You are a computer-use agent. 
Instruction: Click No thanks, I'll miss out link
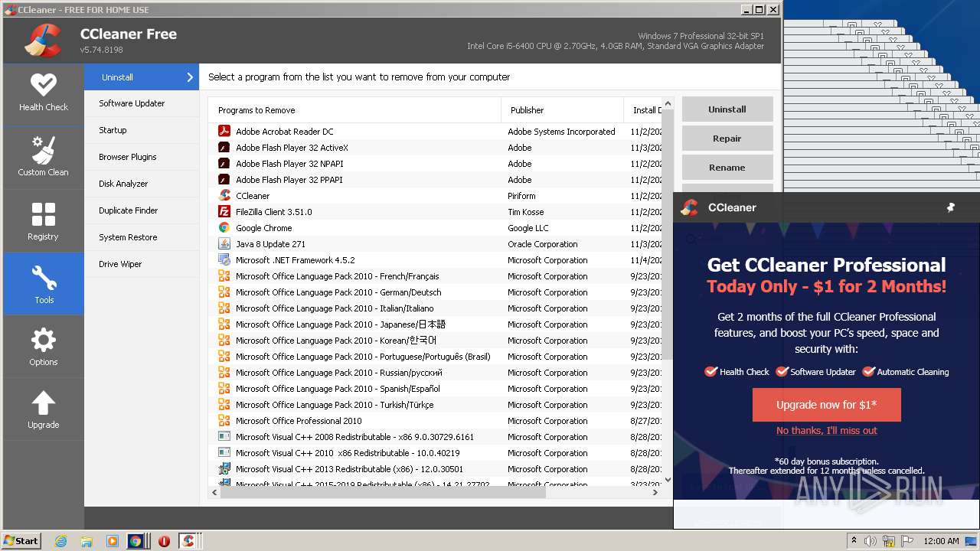point(827,430)
